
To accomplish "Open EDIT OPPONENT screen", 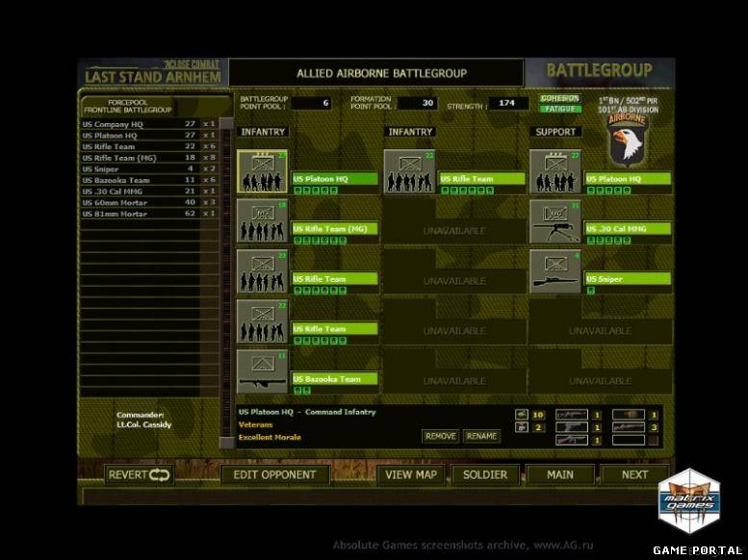I will pos(274,475).
